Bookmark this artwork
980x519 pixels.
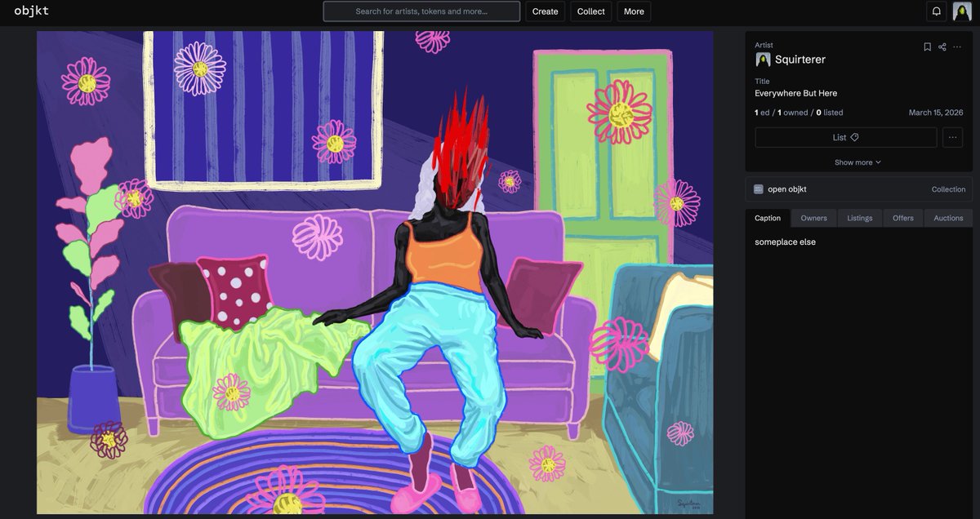pos(927,47)
